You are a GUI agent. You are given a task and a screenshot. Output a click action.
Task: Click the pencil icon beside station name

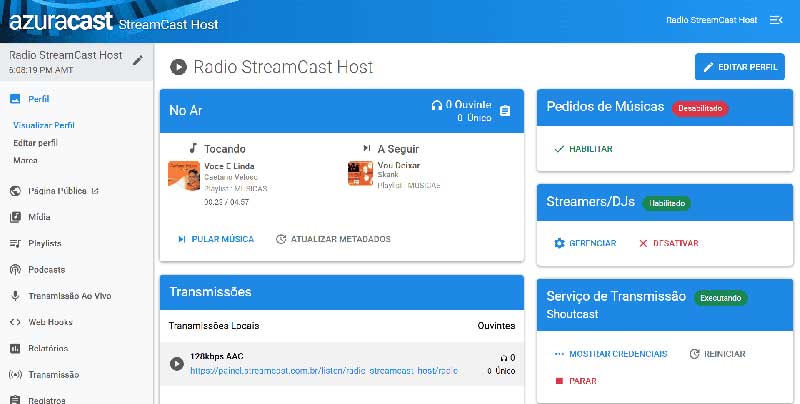[138, 60]
